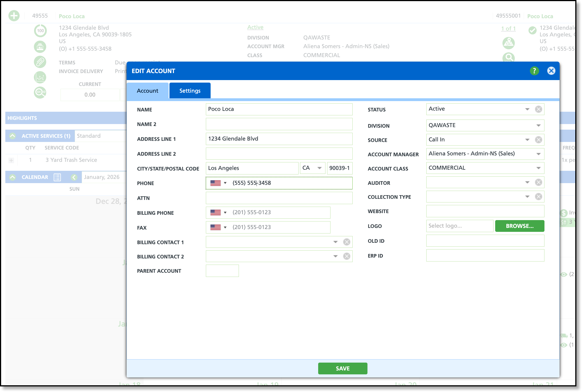Clear the Collection Type field

click(x=538, y=197)
